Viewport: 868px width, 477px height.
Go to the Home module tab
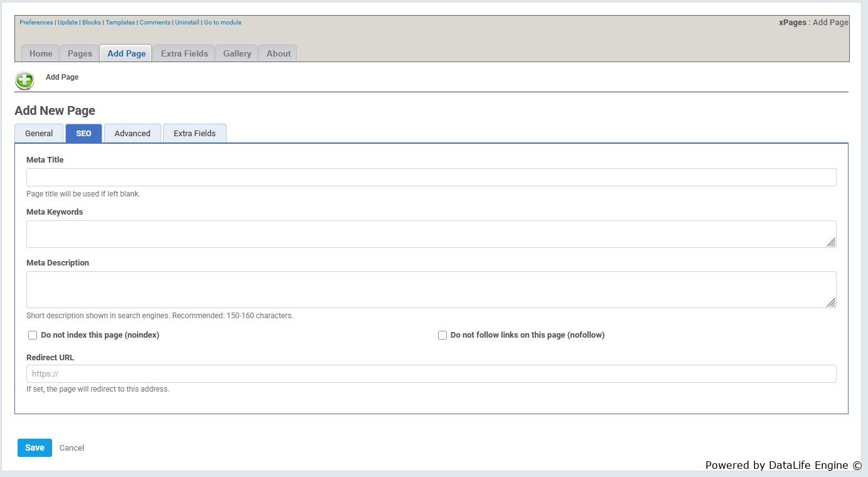click(x=41, y=53)
